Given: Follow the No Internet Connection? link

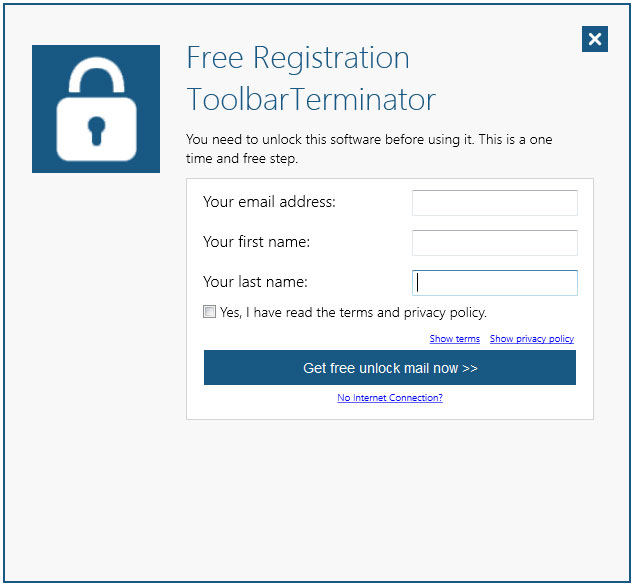Looking at the screenshot, I should click(390, 398).
